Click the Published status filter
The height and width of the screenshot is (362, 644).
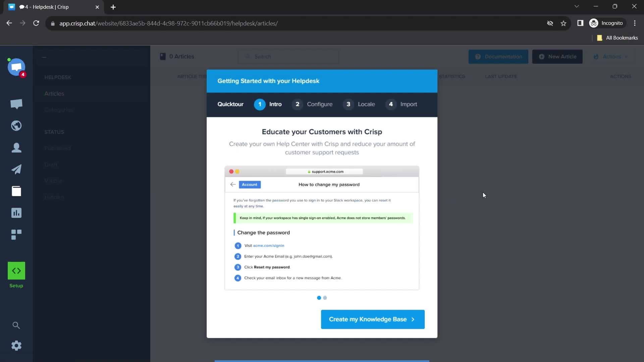tap(57, 148)
